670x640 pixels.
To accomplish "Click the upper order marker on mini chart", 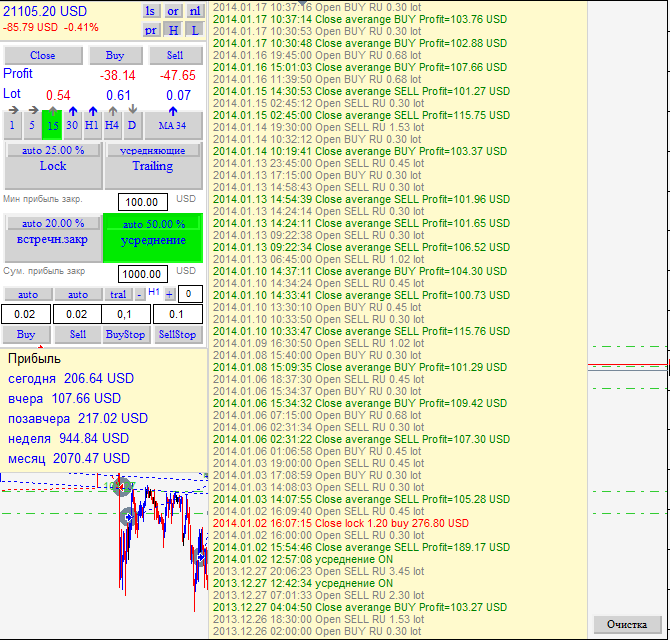I will click(x=122, y=487).
